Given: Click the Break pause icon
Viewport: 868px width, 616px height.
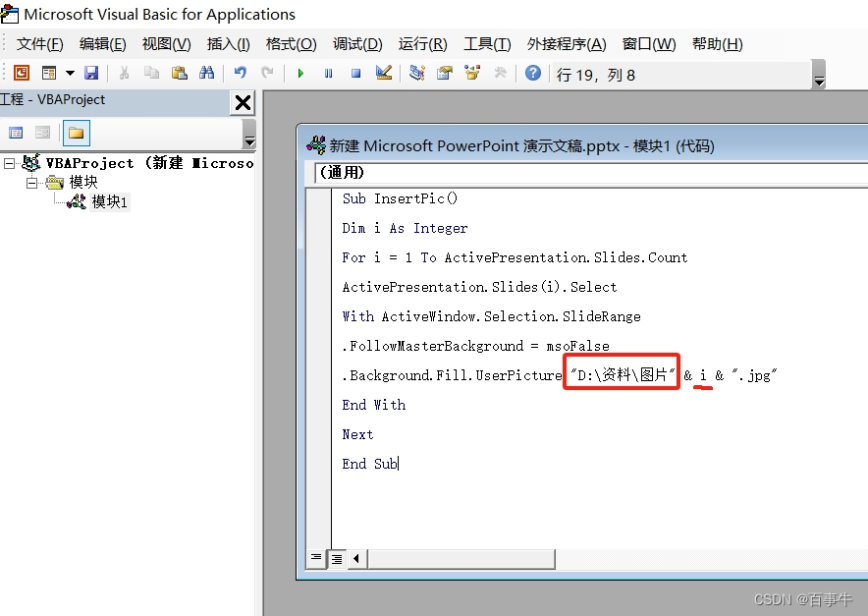Looking at the screenshot, I should pos(328,73).
